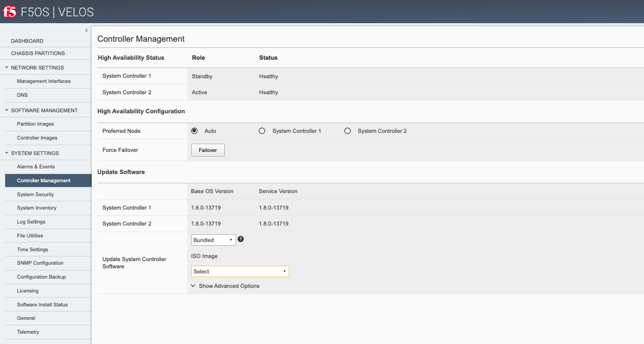This screenshot has width=644, height=344.
Task: Expand Show Advanced Options
Action: click(225, 286)
